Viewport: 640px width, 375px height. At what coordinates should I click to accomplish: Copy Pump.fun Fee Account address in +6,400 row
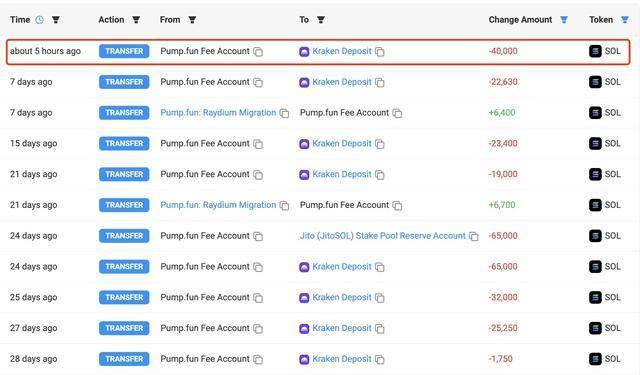click(x=398, y=113)
